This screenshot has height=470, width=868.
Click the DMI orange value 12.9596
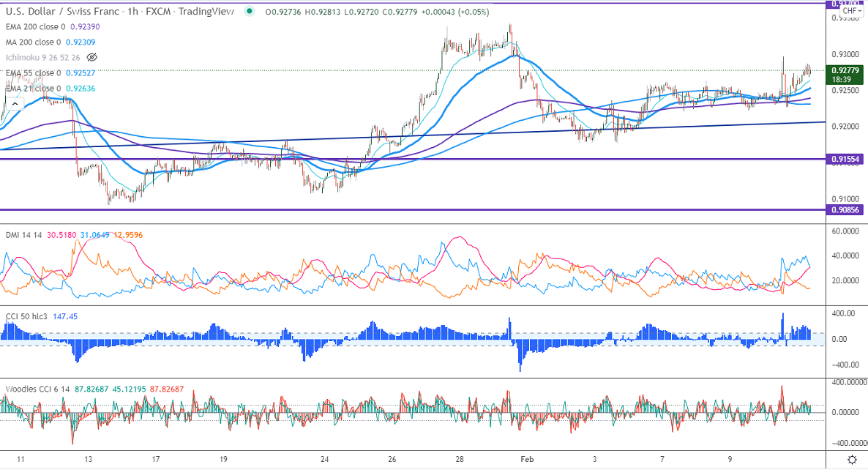[x=128, y=235]
